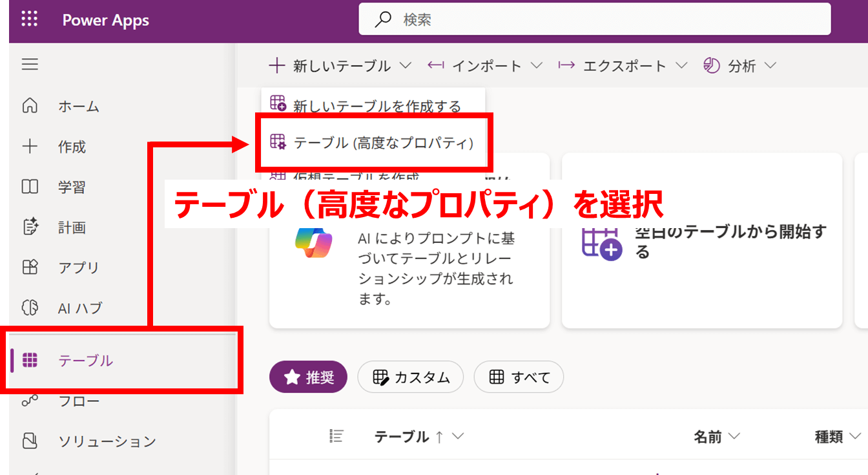Open the 種類 column chevron
Screen dimensions: 868x475
tap(856, 437)
